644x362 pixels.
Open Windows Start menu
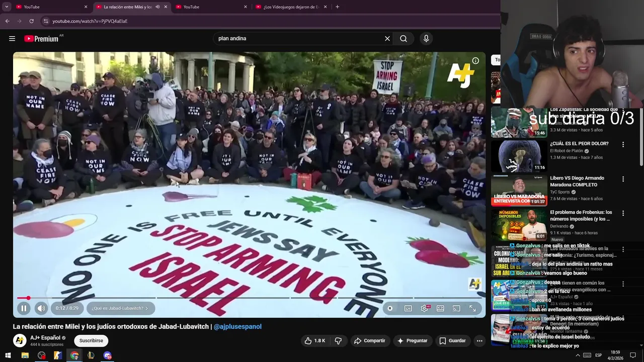8,355
